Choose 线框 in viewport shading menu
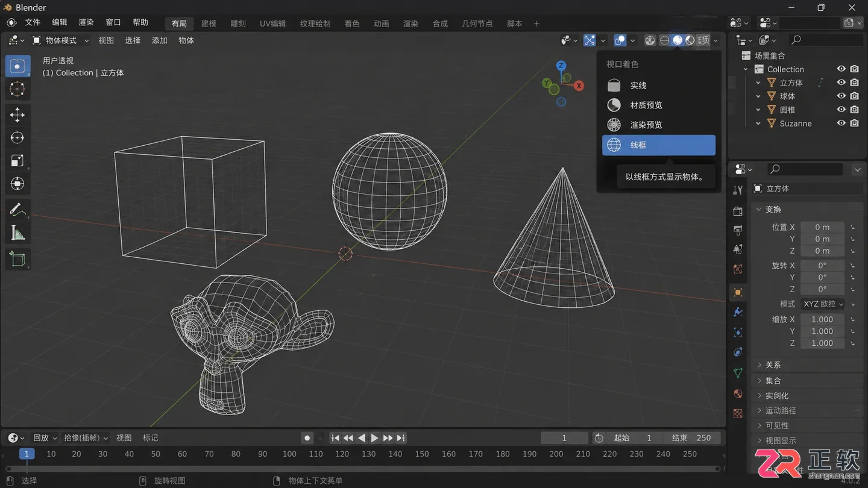 coord(659,145)
